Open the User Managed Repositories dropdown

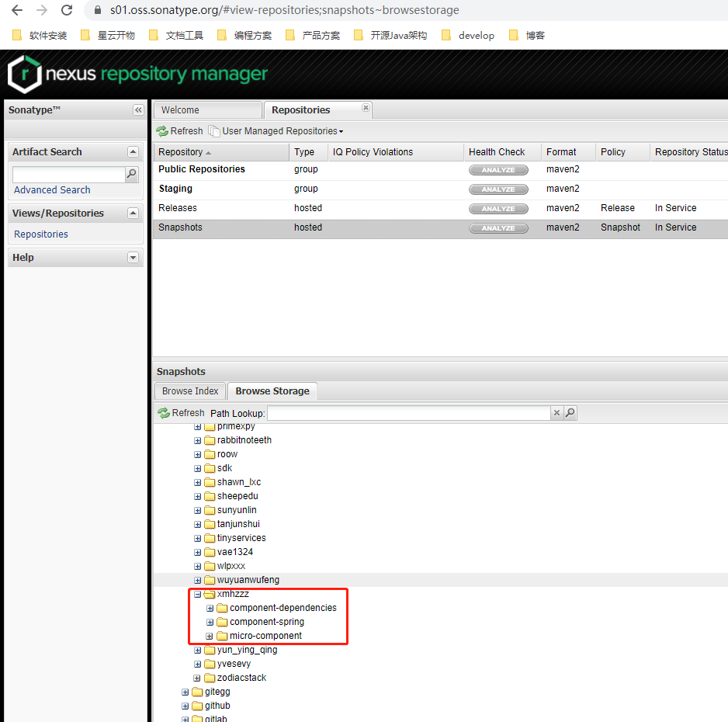[276, 131]
